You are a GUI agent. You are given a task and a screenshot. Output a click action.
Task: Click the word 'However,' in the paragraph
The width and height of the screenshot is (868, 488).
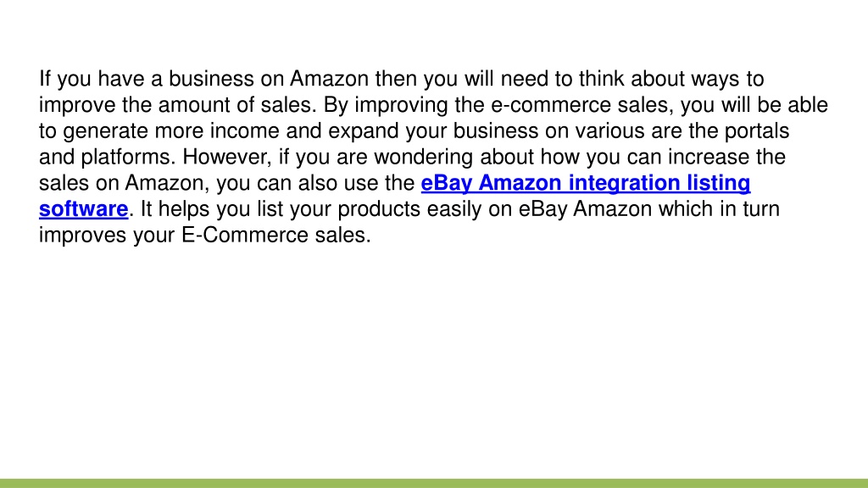click(227, 157)
